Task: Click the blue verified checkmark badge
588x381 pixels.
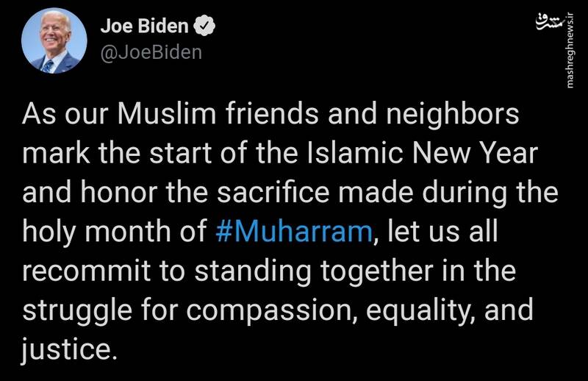Action: click(x=204, y=26)
